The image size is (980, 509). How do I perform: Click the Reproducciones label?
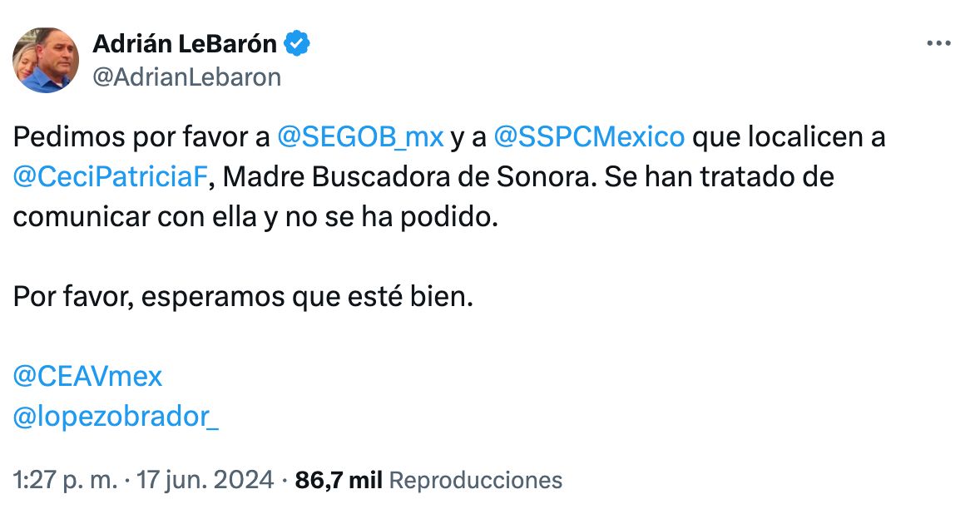(x=476, y=480)
